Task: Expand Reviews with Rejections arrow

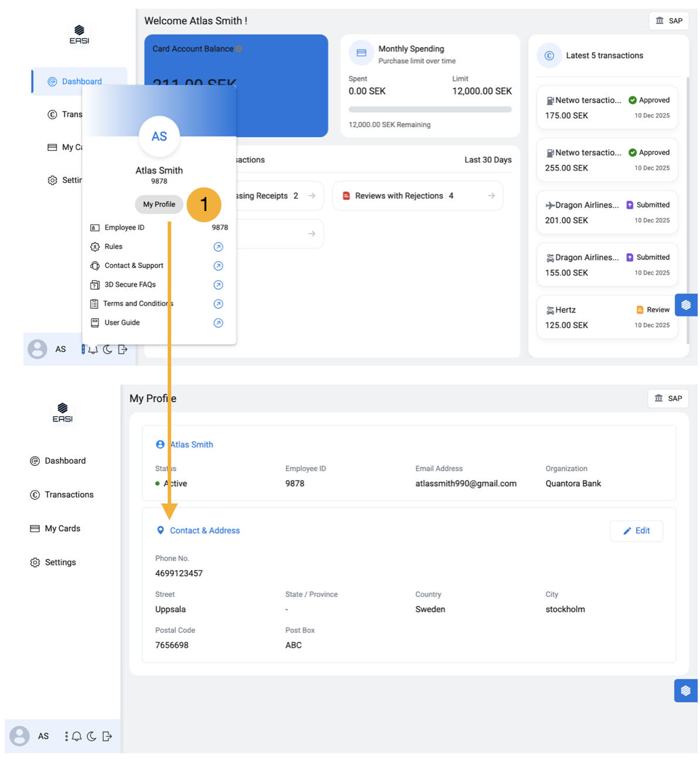Action: coord(491,196)
